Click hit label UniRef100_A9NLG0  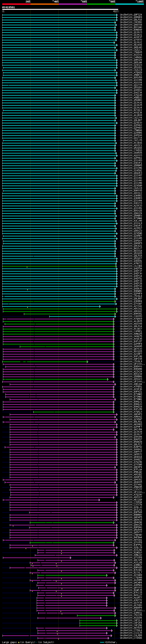tap(131, 555)
